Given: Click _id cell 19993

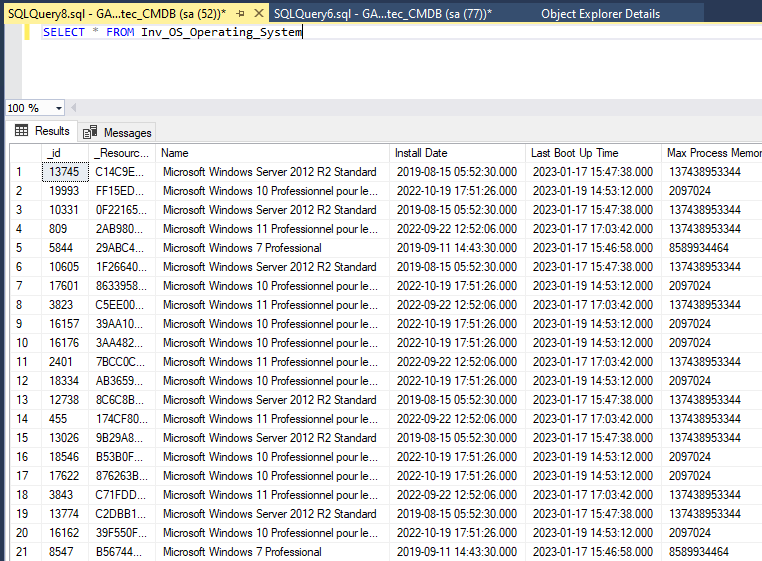Looking at the screenshot, I should tap(65, 191).
